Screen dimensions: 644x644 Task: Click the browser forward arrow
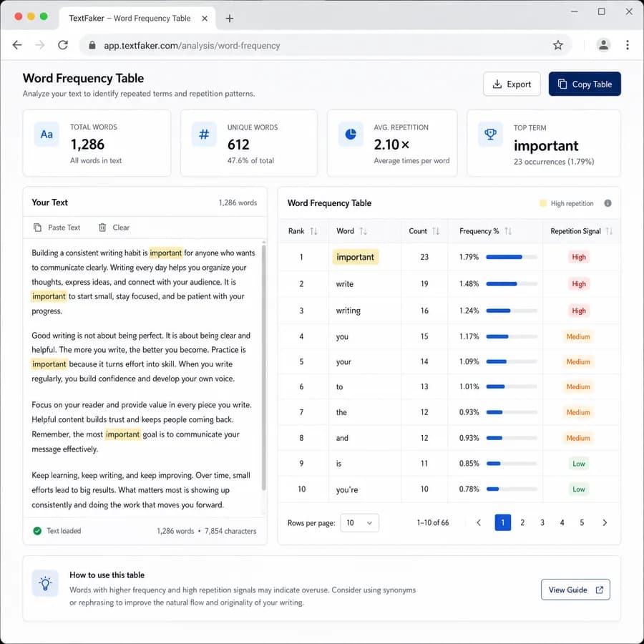tap(40, 45)
